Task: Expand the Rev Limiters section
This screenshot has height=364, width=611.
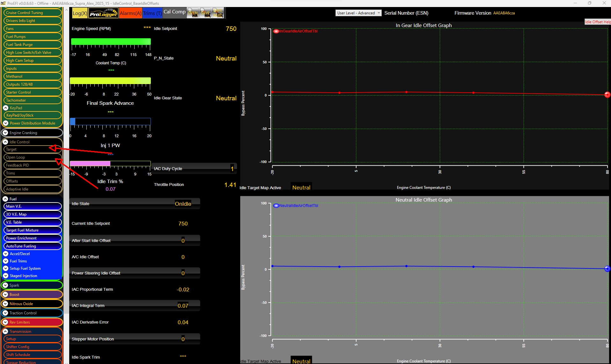Action: (5, 322)
